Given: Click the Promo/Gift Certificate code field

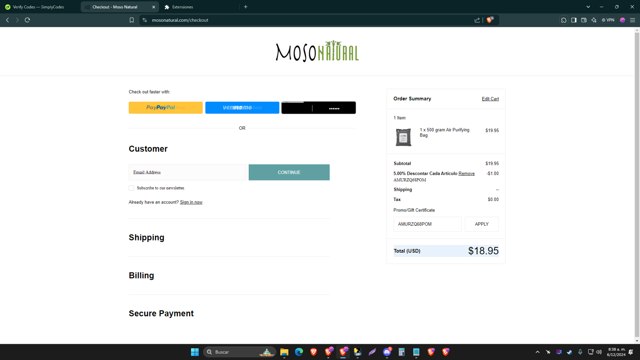Looking at the screenshot, I should 427,224.
